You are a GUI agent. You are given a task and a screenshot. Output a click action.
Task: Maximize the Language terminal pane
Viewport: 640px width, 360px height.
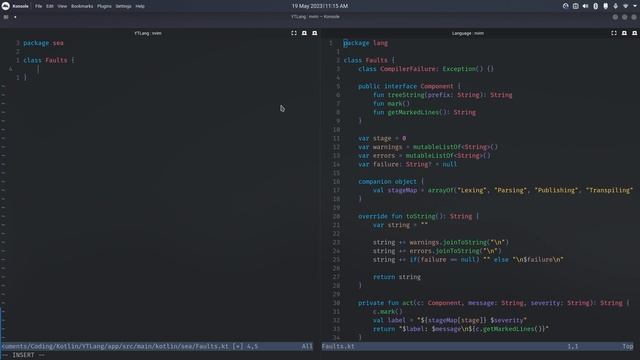tap(614, 33)
